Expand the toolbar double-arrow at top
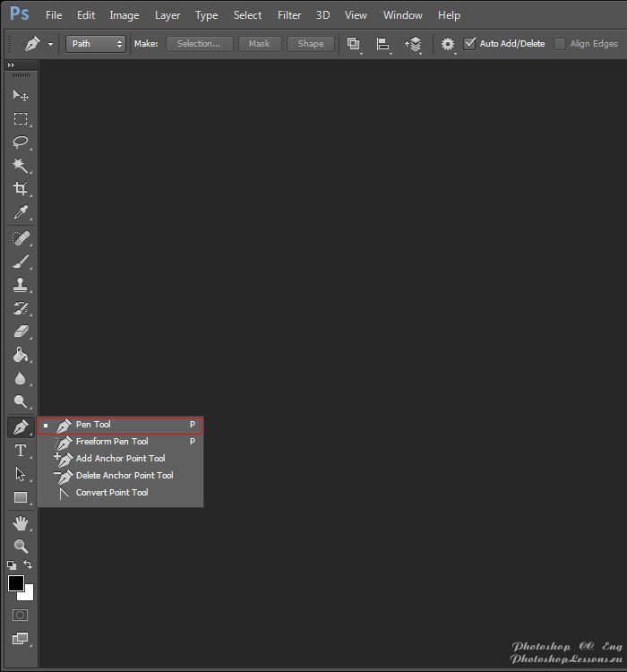This screenshot has width=627, height=672. [x=11, y=66]
